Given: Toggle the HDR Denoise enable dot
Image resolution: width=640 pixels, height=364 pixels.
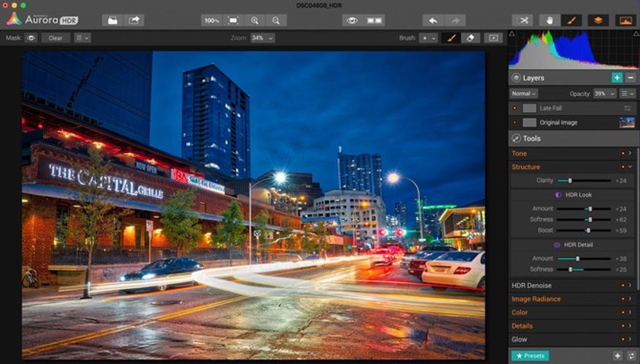Looking at the screenshot, I should tap(623, 286).
